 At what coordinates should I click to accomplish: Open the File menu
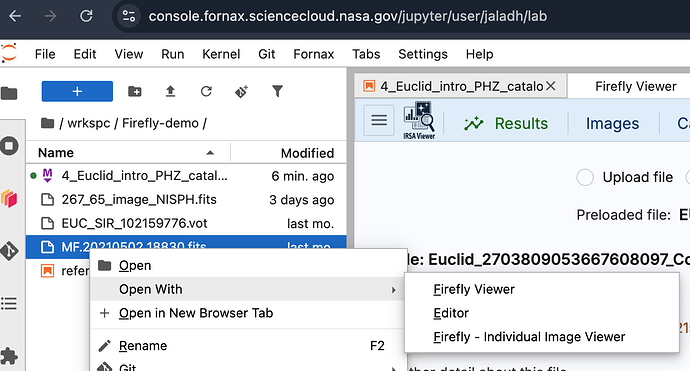pyautogui.click(x=45, y=54)
